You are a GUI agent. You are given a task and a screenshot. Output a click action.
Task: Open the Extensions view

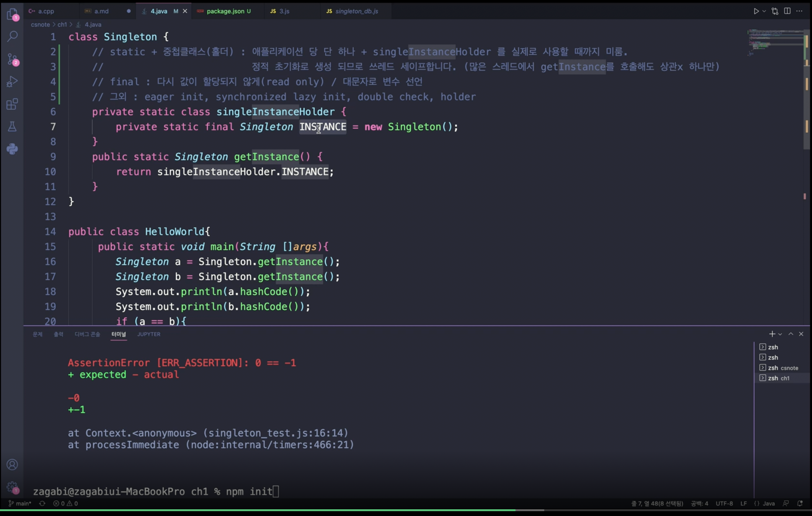(x=12, y=104)
